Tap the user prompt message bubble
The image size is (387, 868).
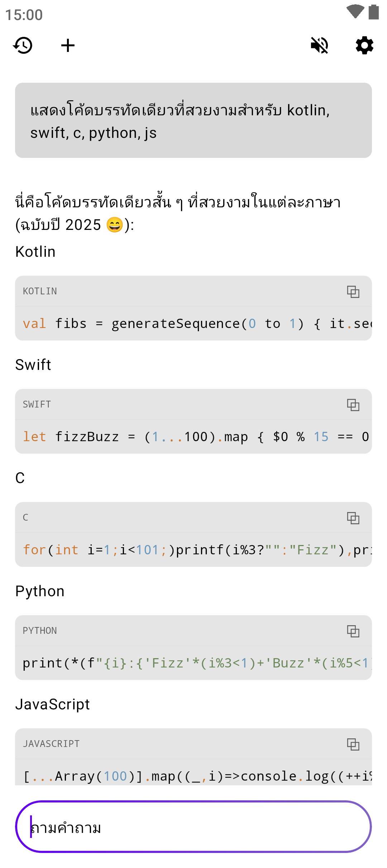(193, 120)
